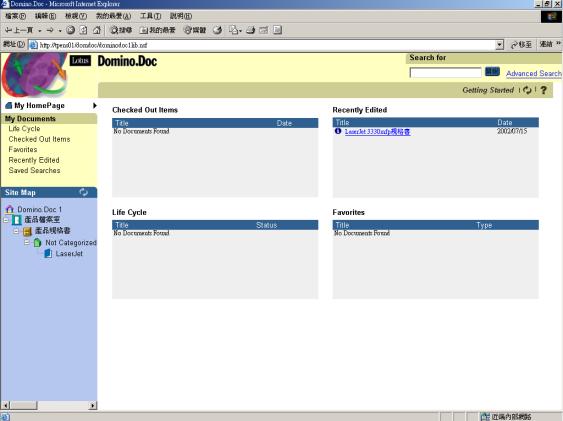Image resolution: width=563 pixels, height=421 pixels.
Task: Click the Links toolbar label
Action: tap(546, 44)
